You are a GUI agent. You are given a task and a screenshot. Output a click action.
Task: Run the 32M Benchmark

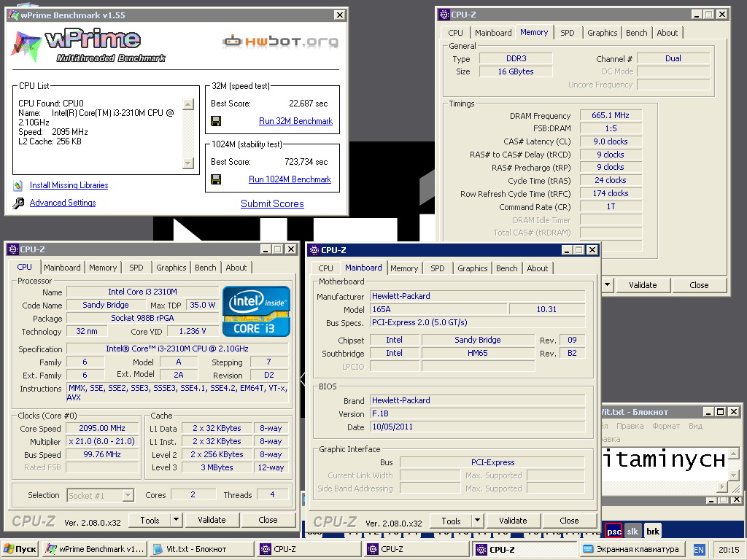tap(296, 121)
